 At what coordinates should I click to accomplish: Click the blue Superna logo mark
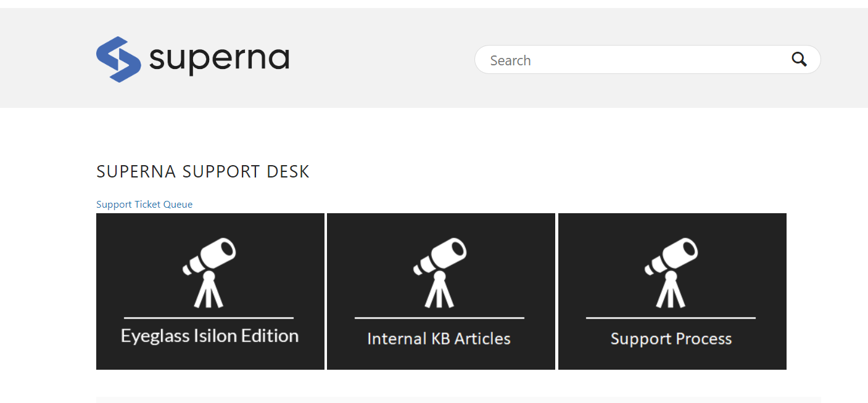tap(118, 59)
